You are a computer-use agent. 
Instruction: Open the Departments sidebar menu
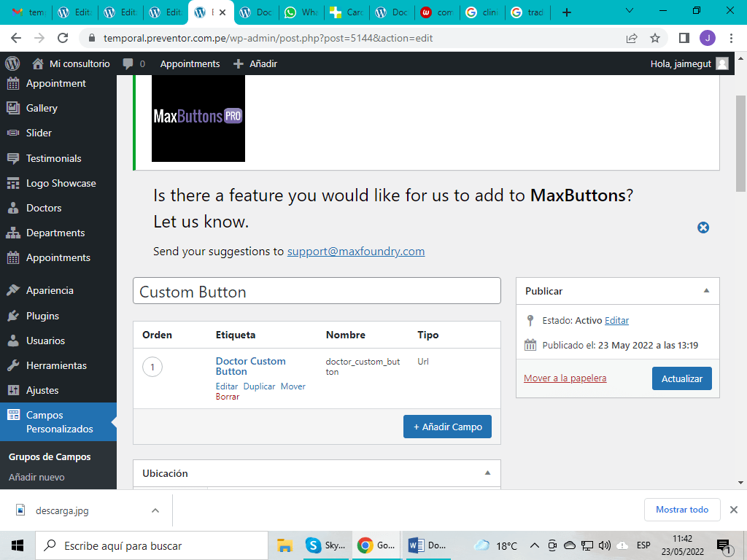click(x=55, y=233)
